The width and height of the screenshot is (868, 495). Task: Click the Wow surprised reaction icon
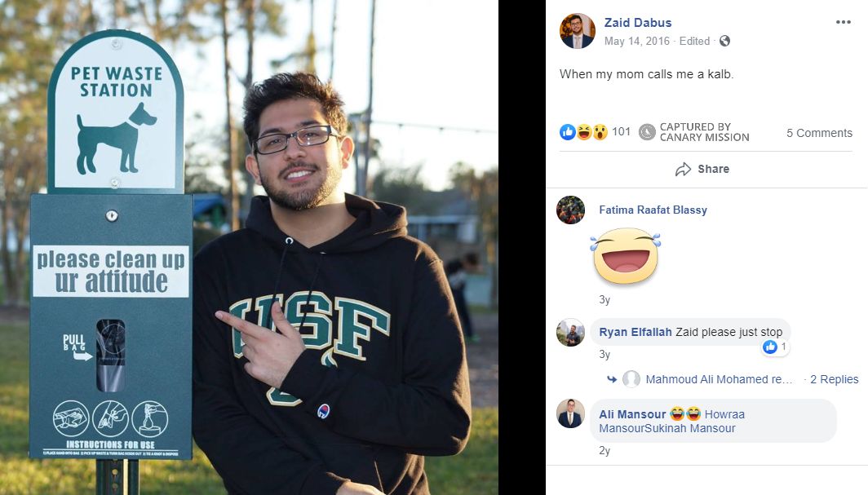pos(599,131)
